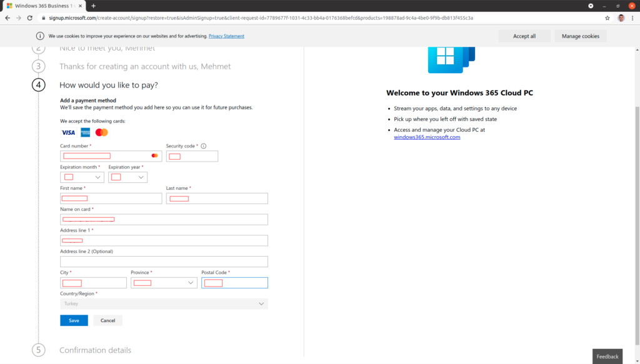Click the Mastercard logo under accepted cards

[x=102, y=132]
